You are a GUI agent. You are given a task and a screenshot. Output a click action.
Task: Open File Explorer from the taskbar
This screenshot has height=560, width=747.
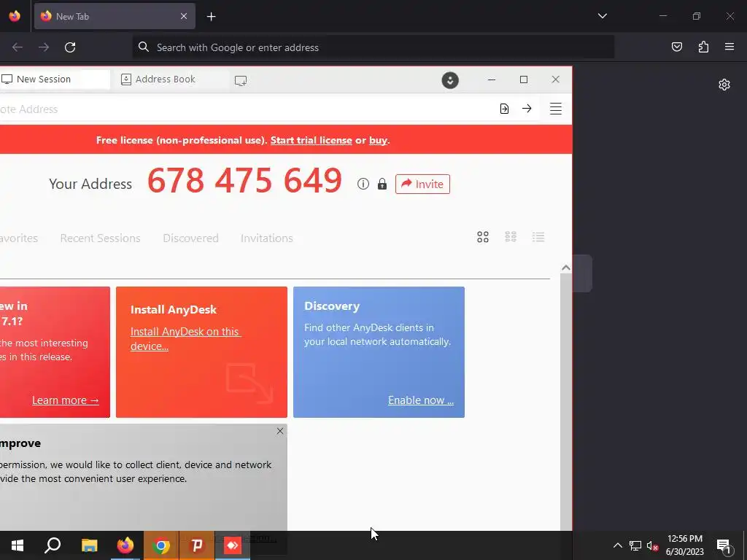[x=89, y=545]
